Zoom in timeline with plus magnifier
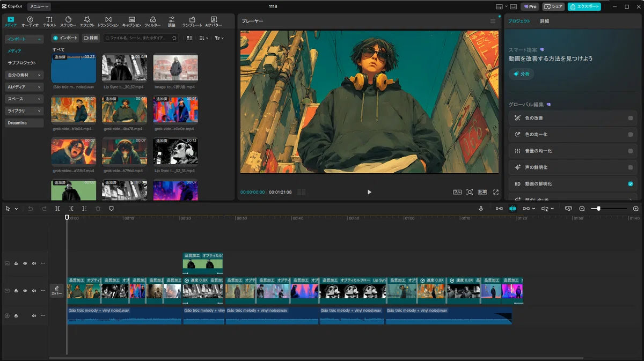Image resolution: width=644 pixels, height=361 pixels. (x=636, y=208)
